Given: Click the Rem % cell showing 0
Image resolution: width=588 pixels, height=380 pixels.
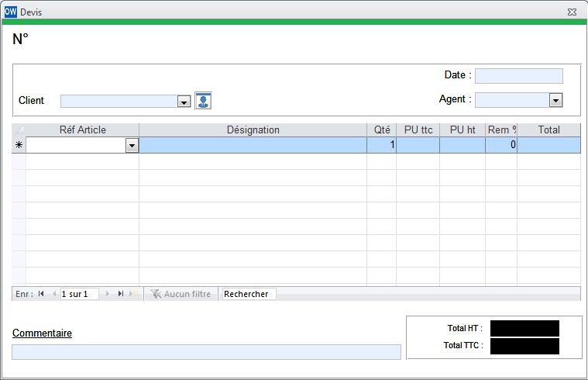Looking at the screenshot, I should coord(501,145).
